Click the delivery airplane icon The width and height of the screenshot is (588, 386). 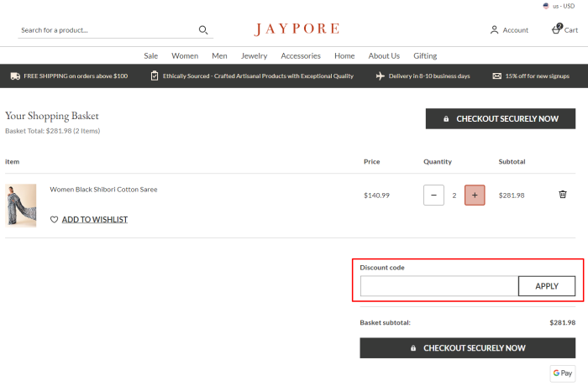[381, 76]
